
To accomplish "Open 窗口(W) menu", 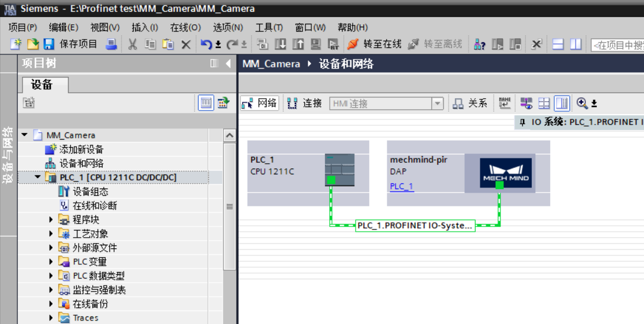I will point(310,28).
